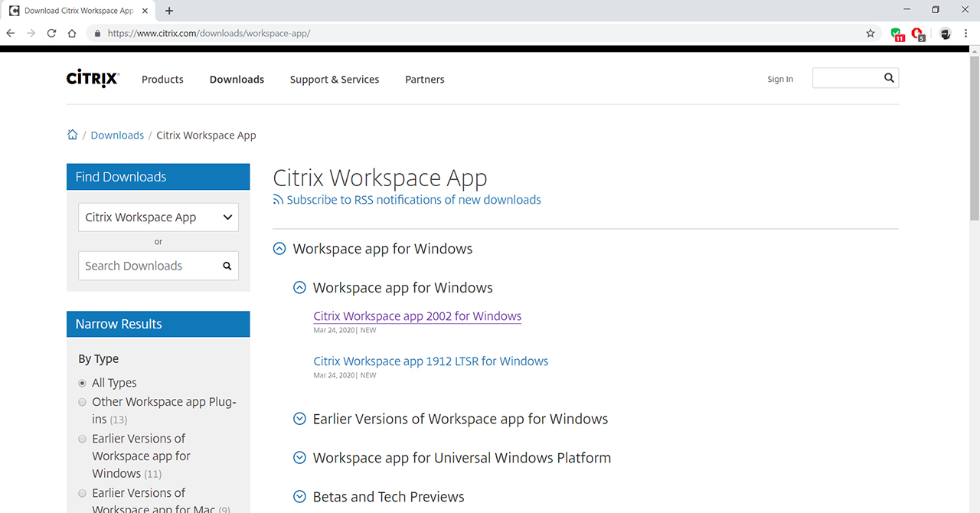The image size is (980, 513).
Task: Open the Downloads menu
Action: click(237, 79)
